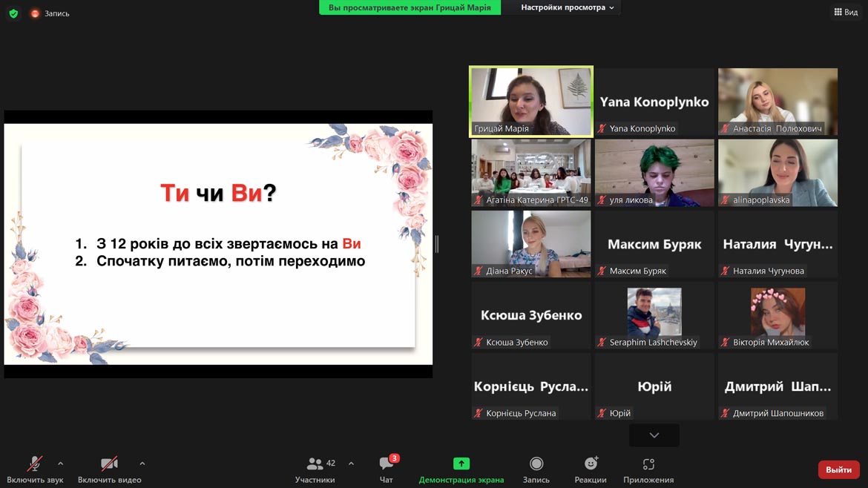Unmute microphone with Включить звук

point(35,469)
